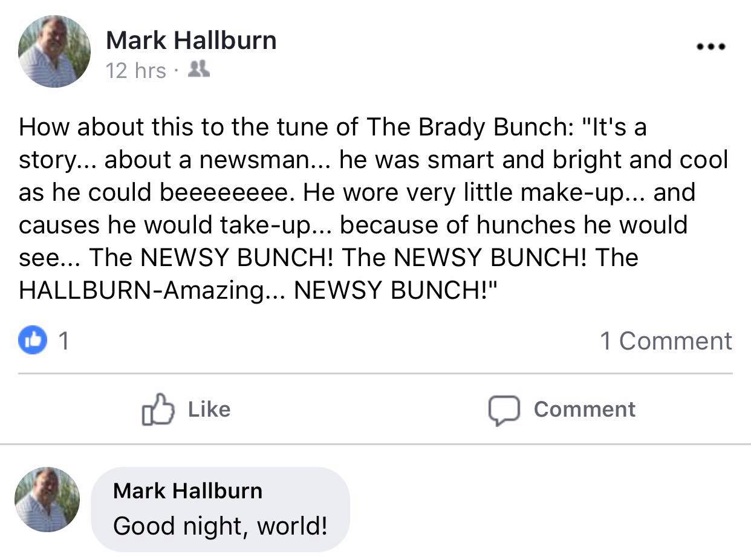This screenshot has width=751, height=560.
Task: Click the friends audience icon beside timestamp
Action: (x=199, y=70)
